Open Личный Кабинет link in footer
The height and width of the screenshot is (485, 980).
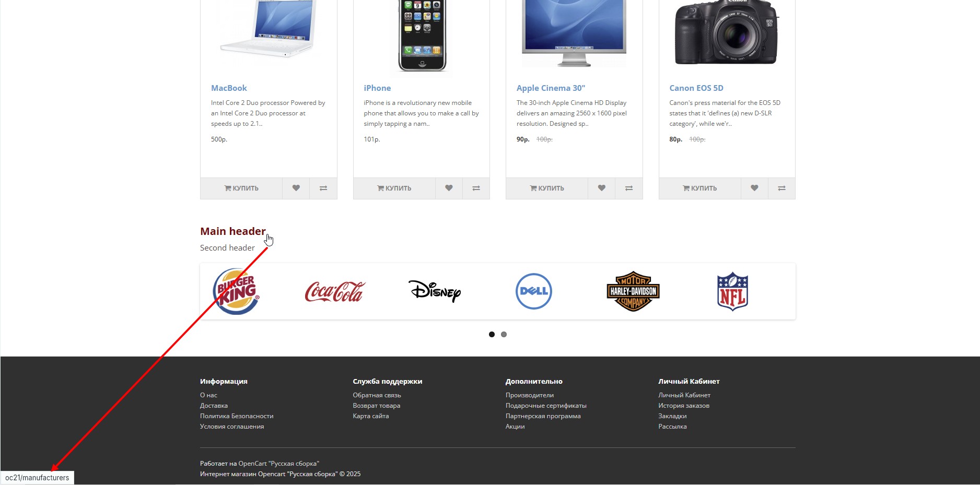click(x=684, y=395)
